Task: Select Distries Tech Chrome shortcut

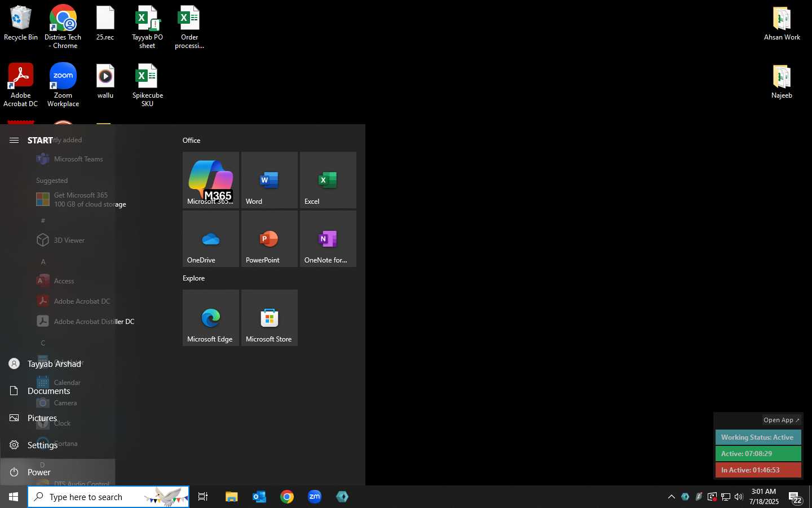Action: (x=63, y=27)
